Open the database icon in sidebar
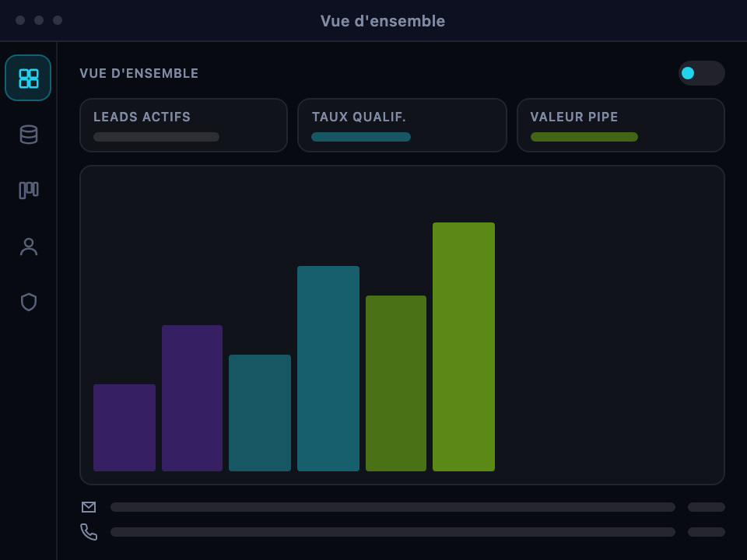 pyautogui.click(x=28, y=135)
